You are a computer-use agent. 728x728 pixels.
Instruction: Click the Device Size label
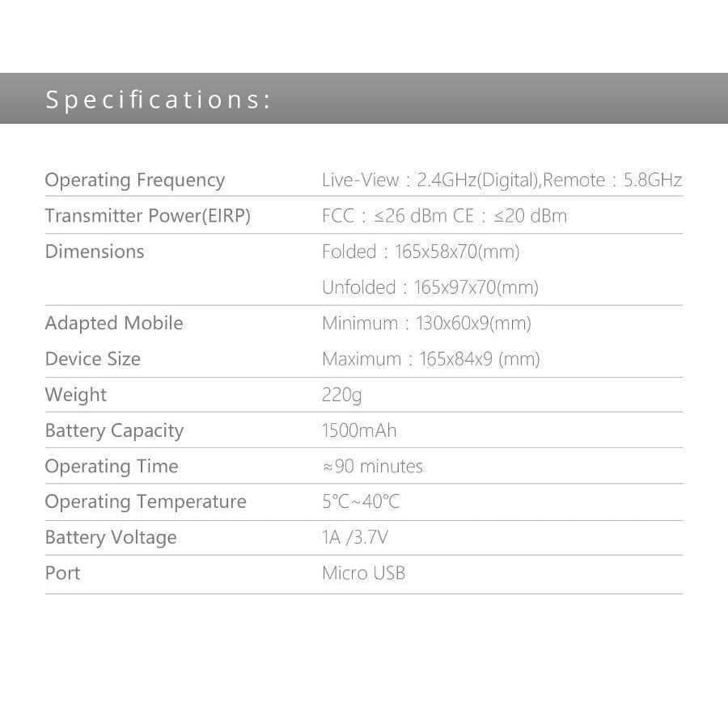[93, 358]
